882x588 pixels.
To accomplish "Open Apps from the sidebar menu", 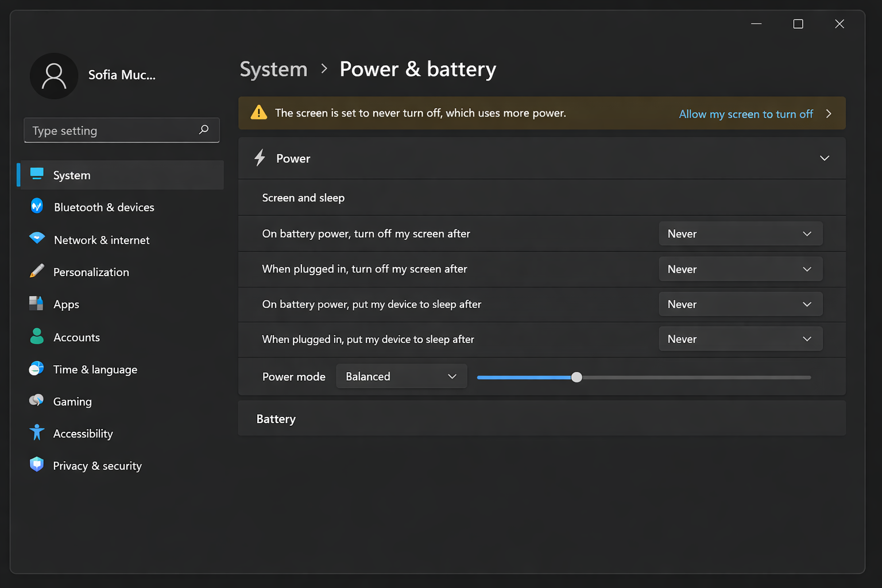I will (66, 304).
